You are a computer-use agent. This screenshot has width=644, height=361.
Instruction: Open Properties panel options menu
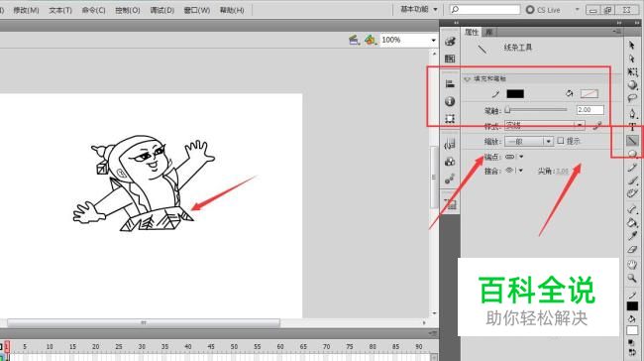click(x=617, y=32)
